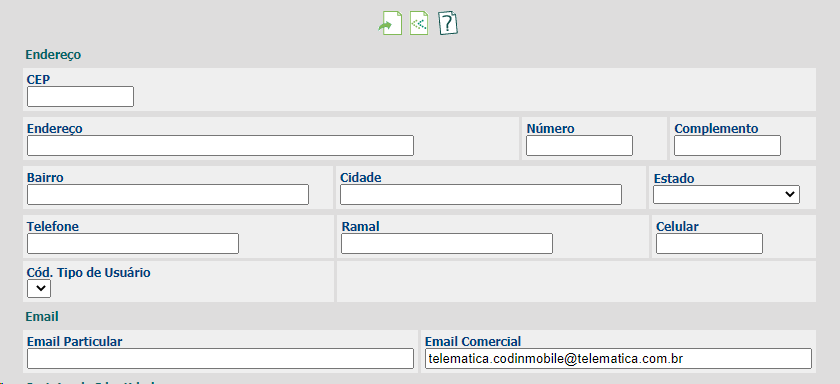Viewport: 840px width, 384px height.
Task: Open the Cód. Tipo de Usuário dropdown
Action: [39, 289]
